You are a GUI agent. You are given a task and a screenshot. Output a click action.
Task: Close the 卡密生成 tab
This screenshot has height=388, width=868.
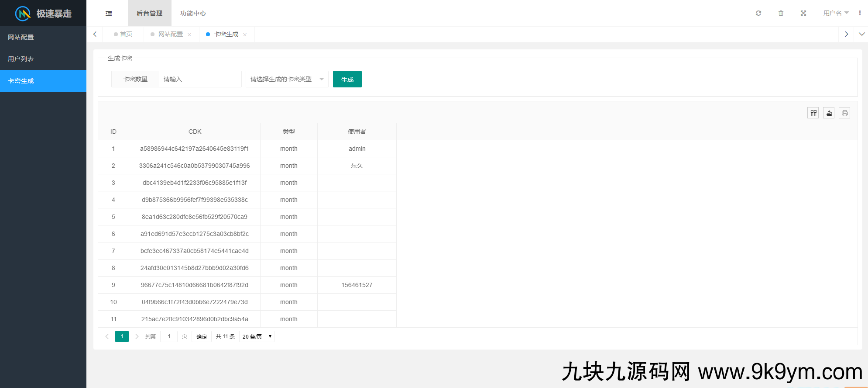pyautogui.click(x=245, y=35)
